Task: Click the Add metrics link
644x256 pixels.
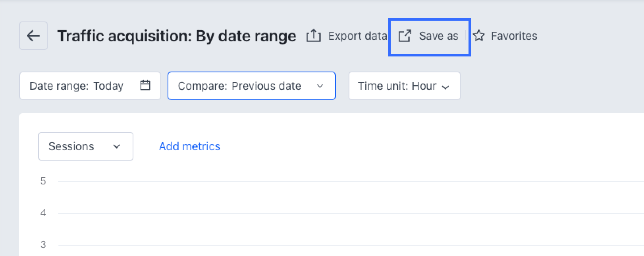Action: pos(189,146)
